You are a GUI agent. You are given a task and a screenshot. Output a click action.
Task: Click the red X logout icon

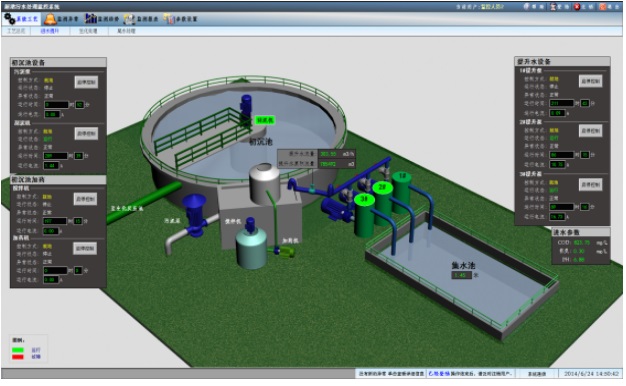(x=577, y=6)
